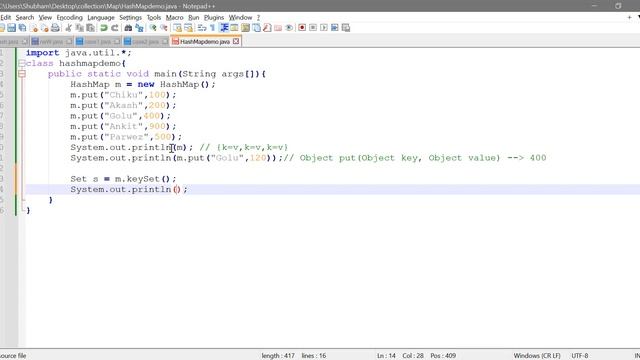Click Save Current Recorded Macro icon
640x360 pixels.
346,28
